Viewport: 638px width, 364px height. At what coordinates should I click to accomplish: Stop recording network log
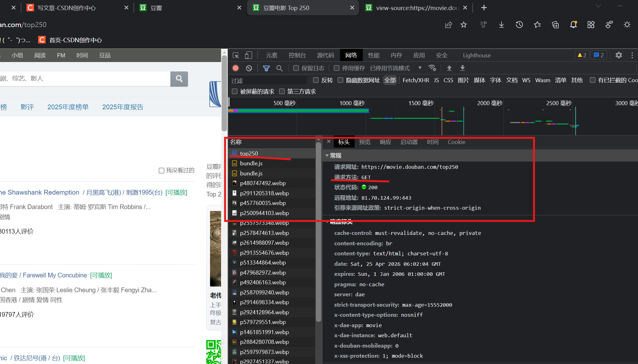[x=236, y=68]
